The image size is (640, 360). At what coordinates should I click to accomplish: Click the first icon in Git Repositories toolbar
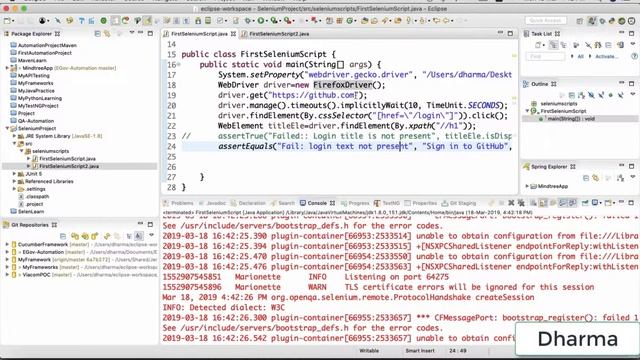pos(63,236)
